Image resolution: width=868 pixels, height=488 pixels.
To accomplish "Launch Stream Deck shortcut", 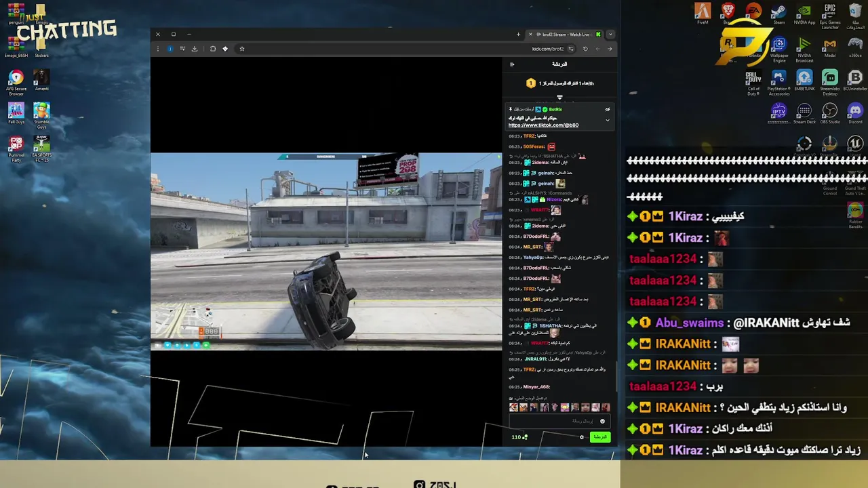I will (x=804, y=113).
